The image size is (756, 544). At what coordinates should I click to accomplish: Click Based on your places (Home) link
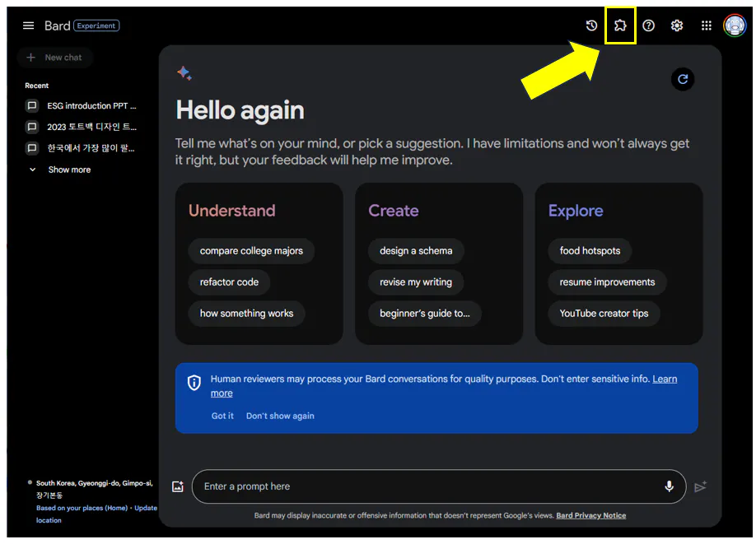82,508
